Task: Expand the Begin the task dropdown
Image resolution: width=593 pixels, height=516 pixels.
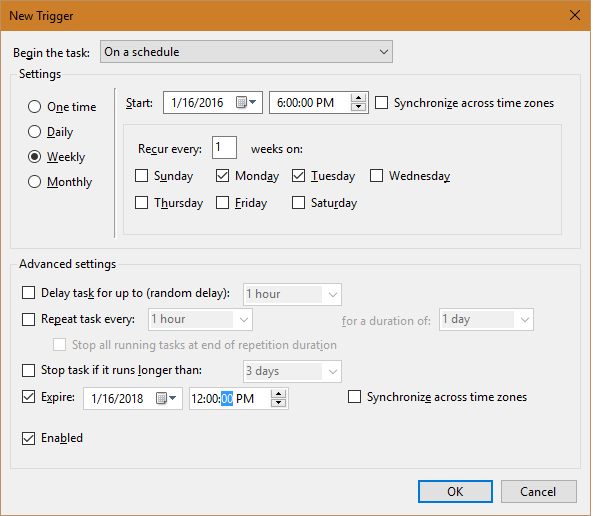Action: coord(246,52)
